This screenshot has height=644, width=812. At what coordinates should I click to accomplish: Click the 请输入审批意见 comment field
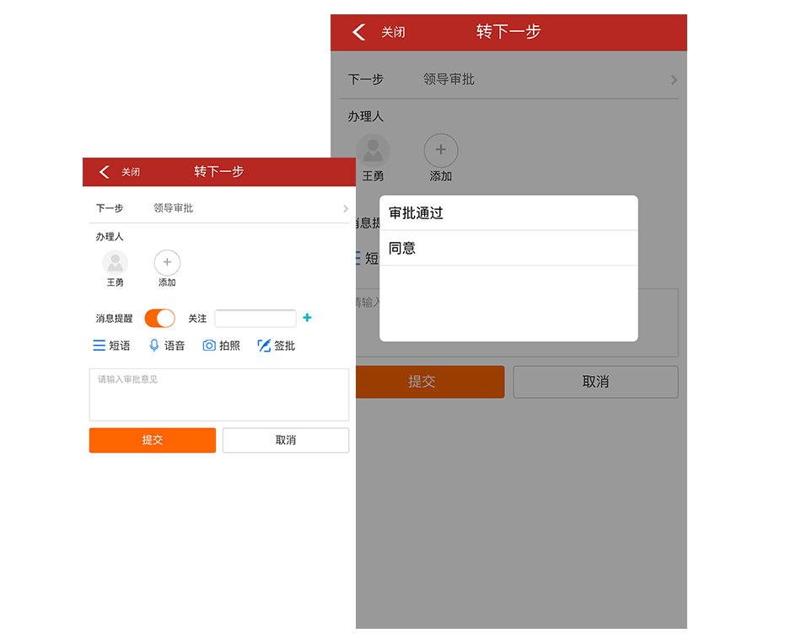[218, 394]
